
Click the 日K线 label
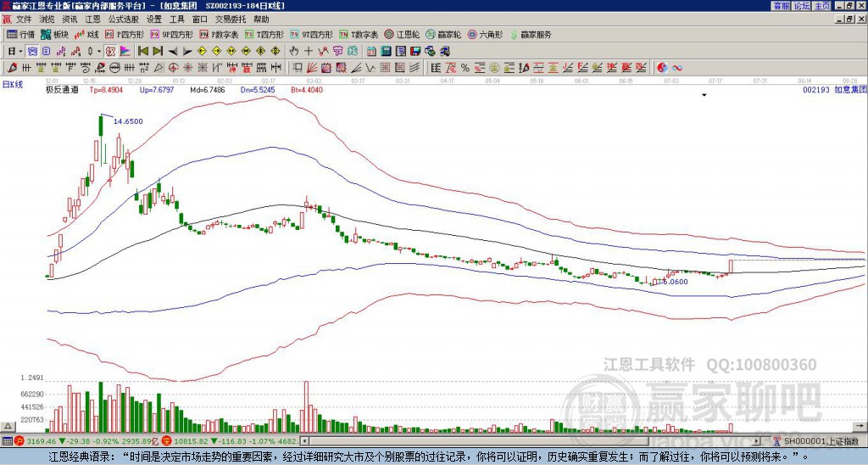pos(13,84)
